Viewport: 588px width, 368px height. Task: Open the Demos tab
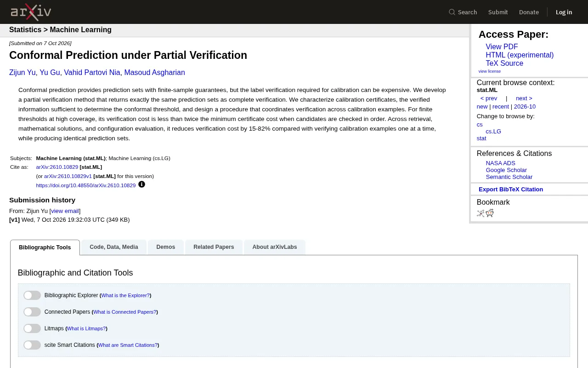click(x=166, y=247)
